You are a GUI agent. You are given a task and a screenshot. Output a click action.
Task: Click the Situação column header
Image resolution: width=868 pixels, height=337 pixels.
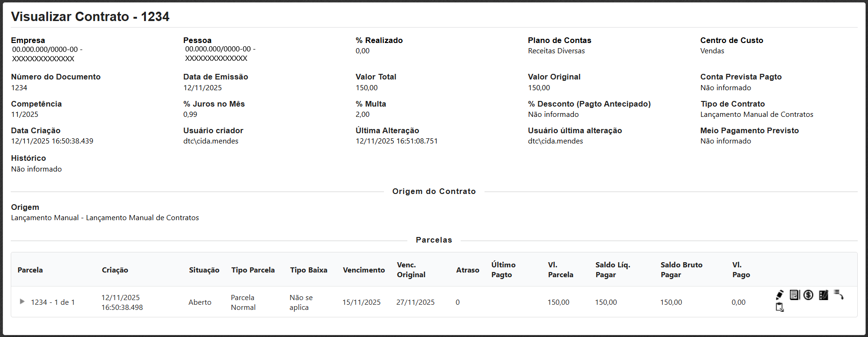point(204,270)
